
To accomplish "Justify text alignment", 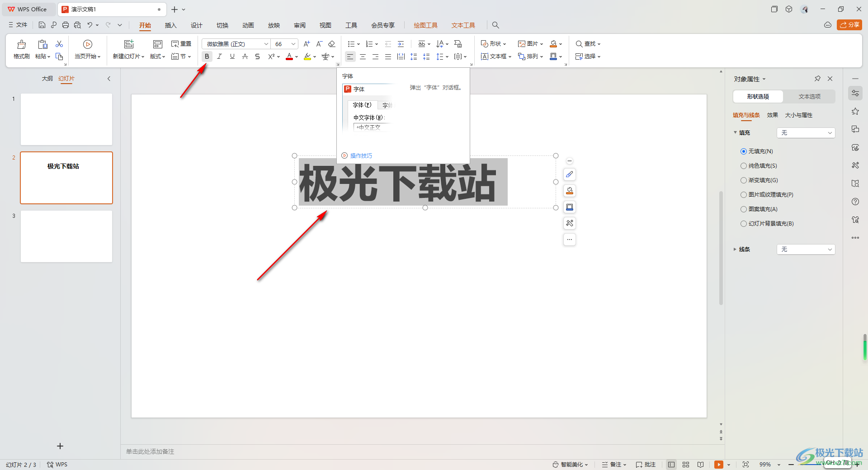I will click(388, 56).
